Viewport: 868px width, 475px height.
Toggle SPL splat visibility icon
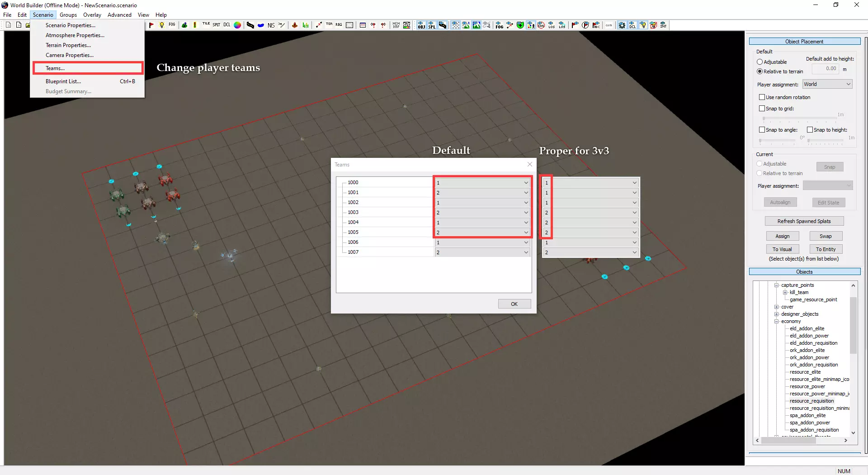(432, 25)
